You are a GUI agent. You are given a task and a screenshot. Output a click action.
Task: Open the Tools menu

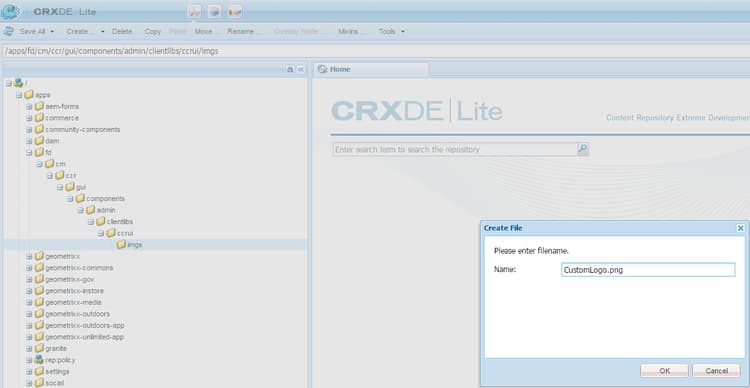pos(387,32)
